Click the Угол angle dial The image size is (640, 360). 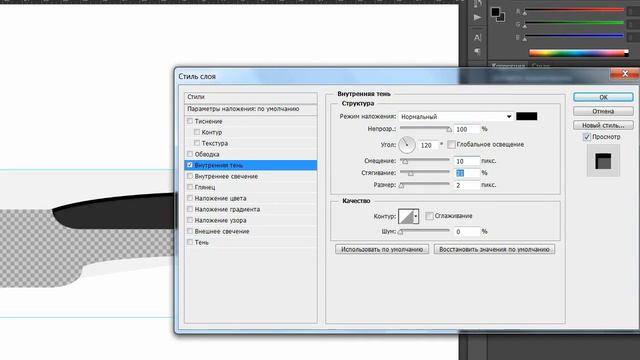pos(407,145)
